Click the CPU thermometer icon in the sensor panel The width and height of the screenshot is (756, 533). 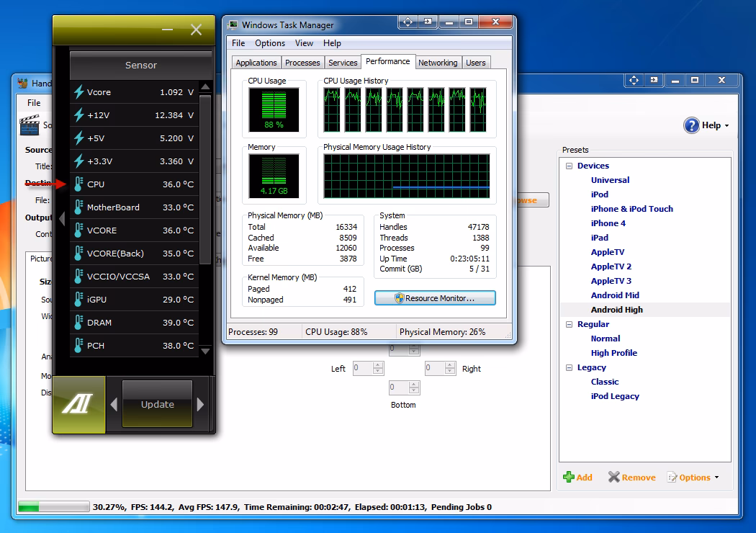coord(78,184)
